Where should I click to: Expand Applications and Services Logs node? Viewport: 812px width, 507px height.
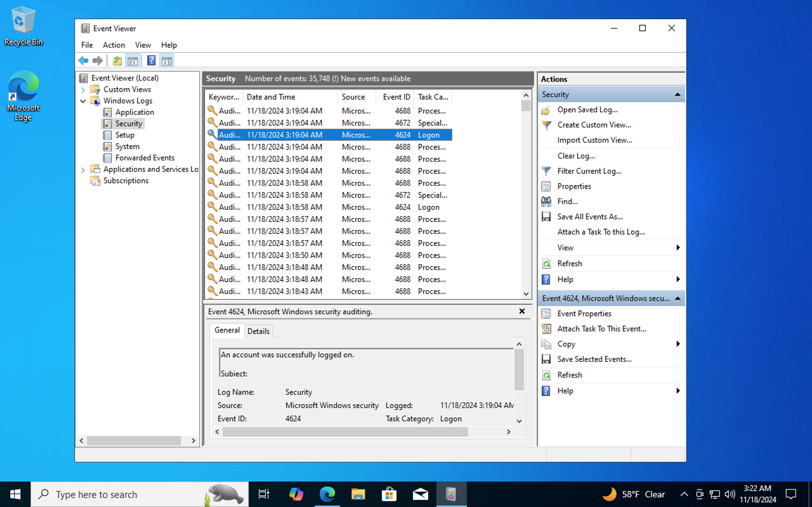pos(83,170)
